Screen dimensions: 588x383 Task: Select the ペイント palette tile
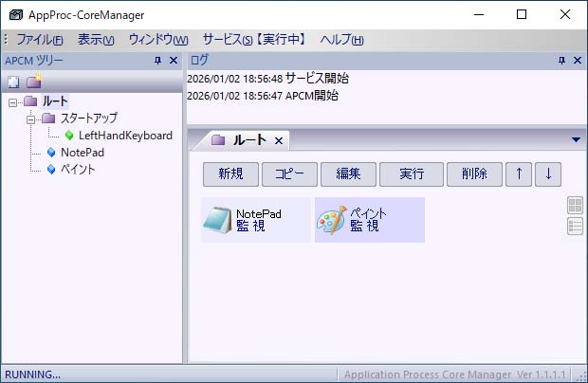(x=369, y=220)
